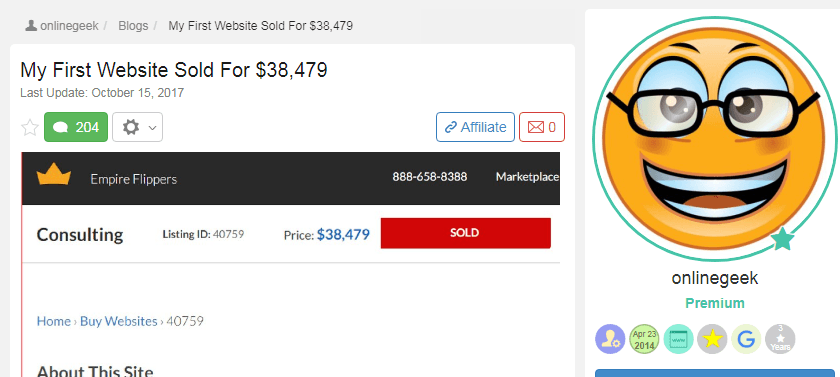Follow the Home breadcrumb link
Viewport: 840px width, 377px height.
(54, 321)
